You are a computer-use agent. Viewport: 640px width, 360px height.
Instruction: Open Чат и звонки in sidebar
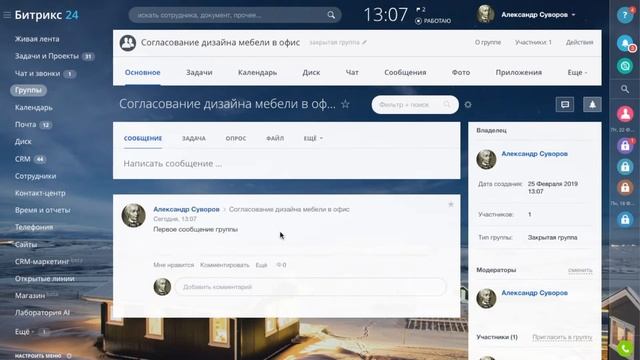pyautogui.click(x=37, y=73)
